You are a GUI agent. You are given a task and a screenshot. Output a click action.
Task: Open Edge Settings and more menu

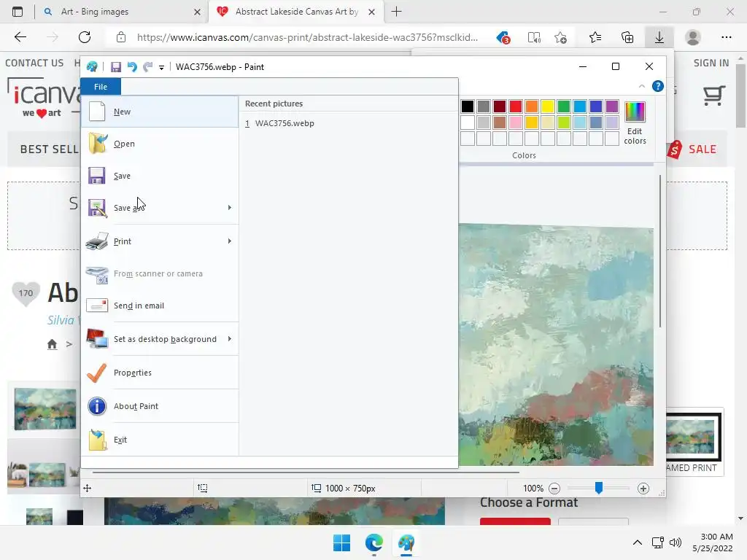pyautogui.click(x=726, y=37)
